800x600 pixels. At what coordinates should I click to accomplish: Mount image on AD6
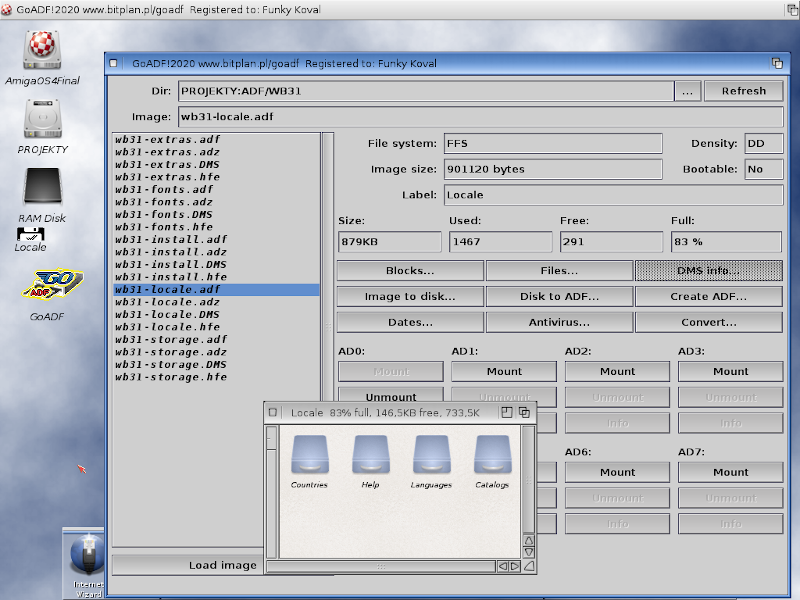(617, 472)
